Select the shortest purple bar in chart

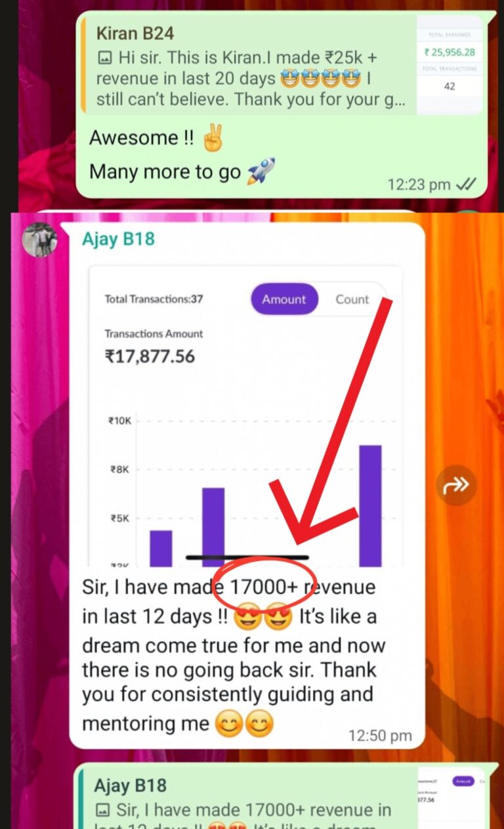point(161,548)
